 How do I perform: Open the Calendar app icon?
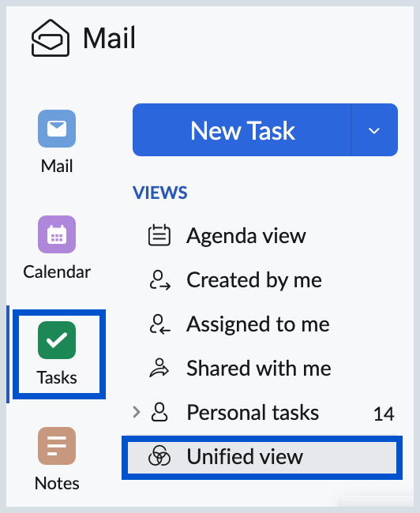click(57, 234)
